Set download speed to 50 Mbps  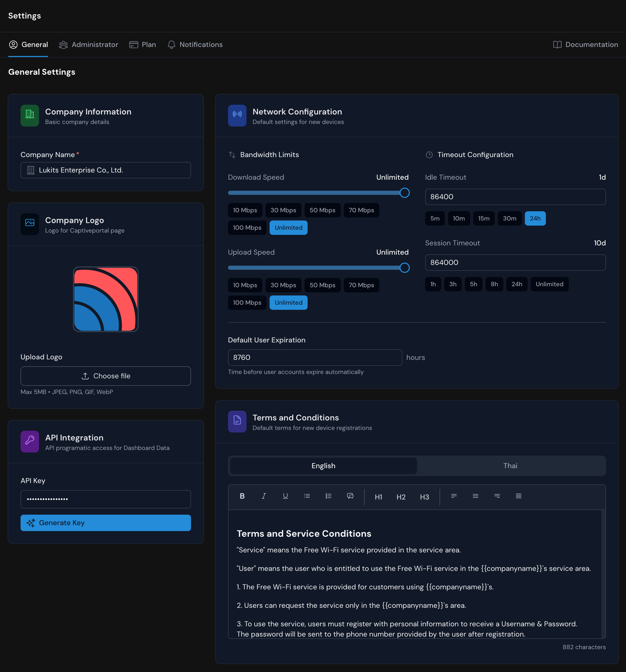[x=322, y=210]
